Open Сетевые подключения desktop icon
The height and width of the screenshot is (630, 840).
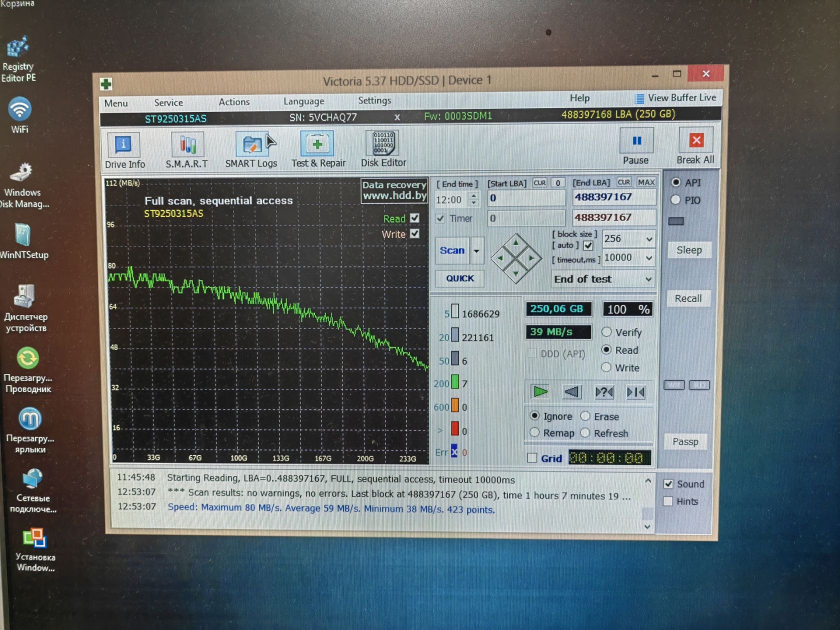tap(32, 491)
